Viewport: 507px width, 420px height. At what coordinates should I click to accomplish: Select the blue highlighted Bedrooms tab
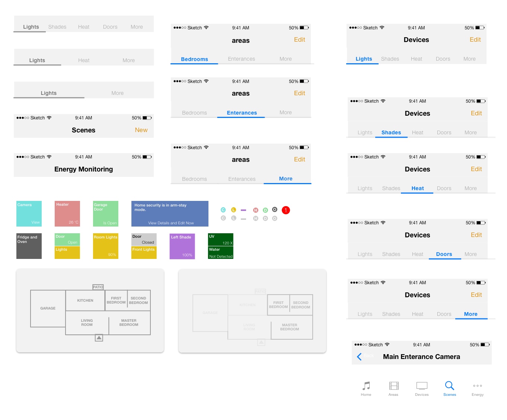[194, 59]
